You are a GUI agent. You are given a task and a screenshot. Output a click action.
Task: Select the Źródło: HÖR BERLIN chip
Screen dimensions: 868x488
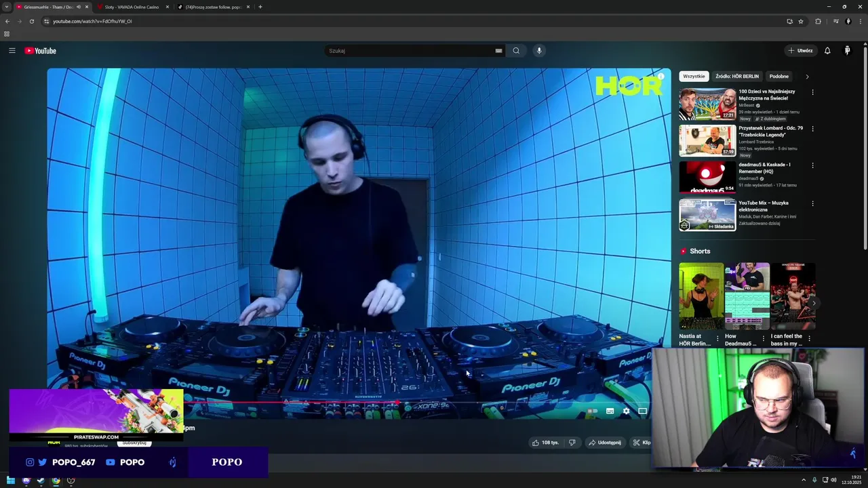(737, 77)
